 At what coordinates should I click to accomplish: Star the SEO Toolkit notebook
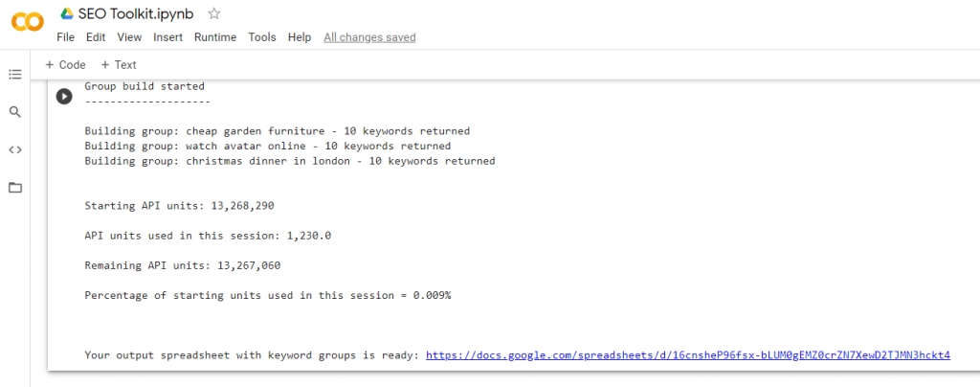(x=213, y=13)
